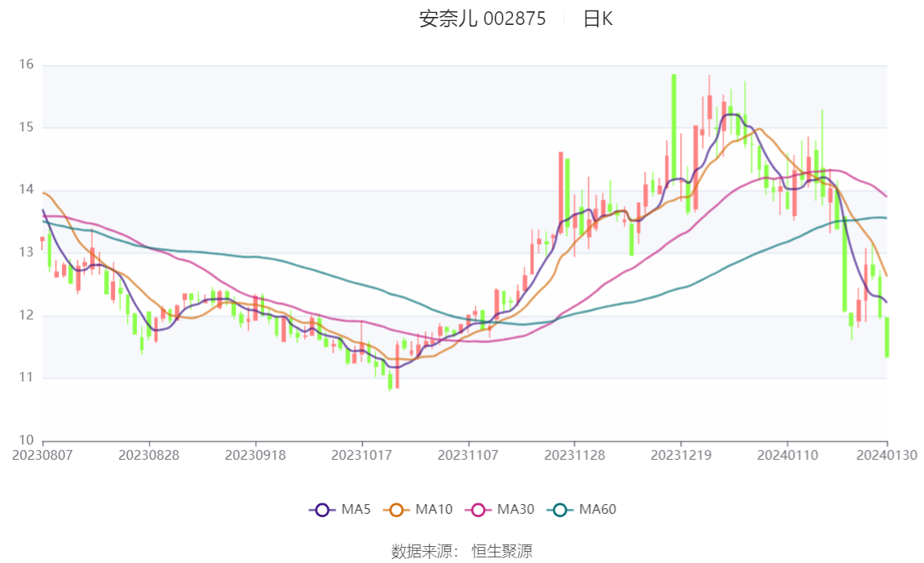Click the 20230828 date axis label
The image size is (924, 563).
(x=149, y=456)
